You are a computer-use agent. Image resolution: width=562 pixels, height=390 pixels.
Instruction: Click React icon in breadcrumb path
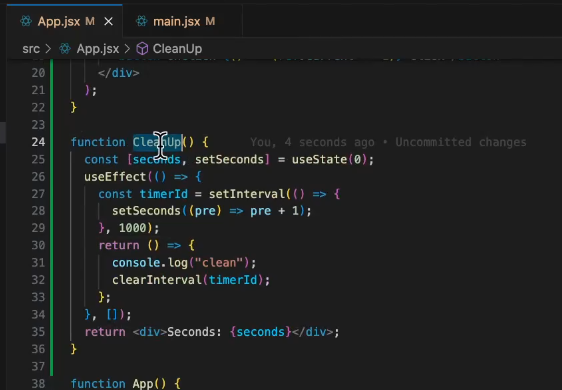[65, 49]
